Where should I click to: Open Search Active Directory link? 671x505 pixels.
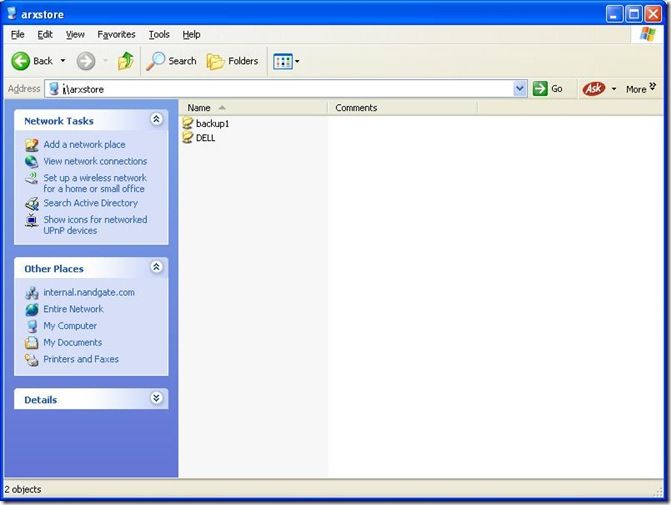point(90,203)
